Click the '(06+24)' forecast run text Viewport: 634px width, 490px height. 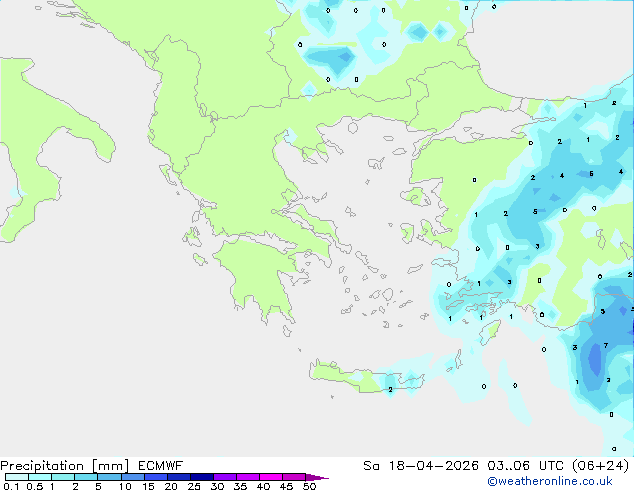click(x=601, y=466)
